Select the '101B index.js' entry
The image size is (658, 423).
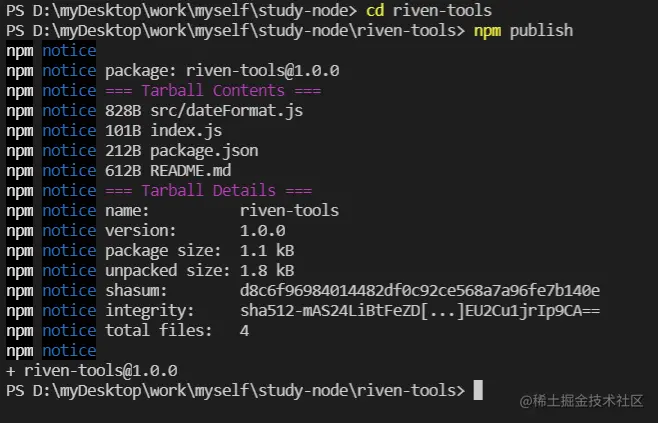point(164,131)
